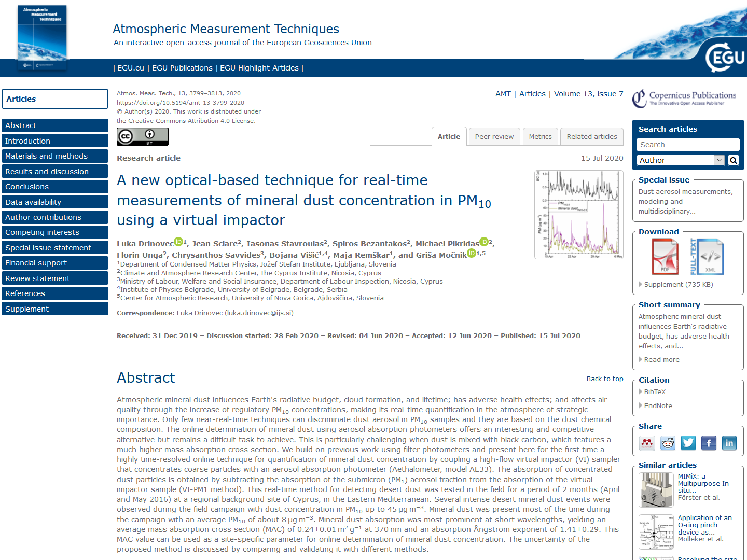Screen dimensions: 747x560
Task: Click the search magnifier icon
Action: tap(733, 160)
